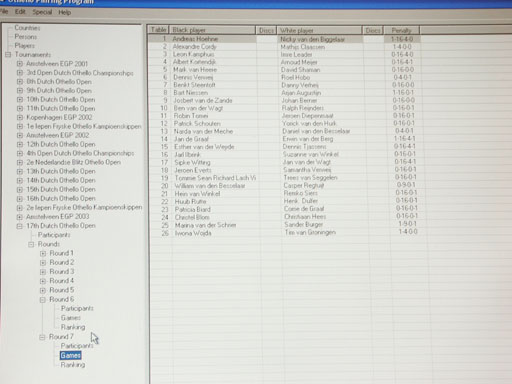The width and height of the screenshot is (512, 384).
Task: Expand Round 3 in the tree
Action: (43, 272)
